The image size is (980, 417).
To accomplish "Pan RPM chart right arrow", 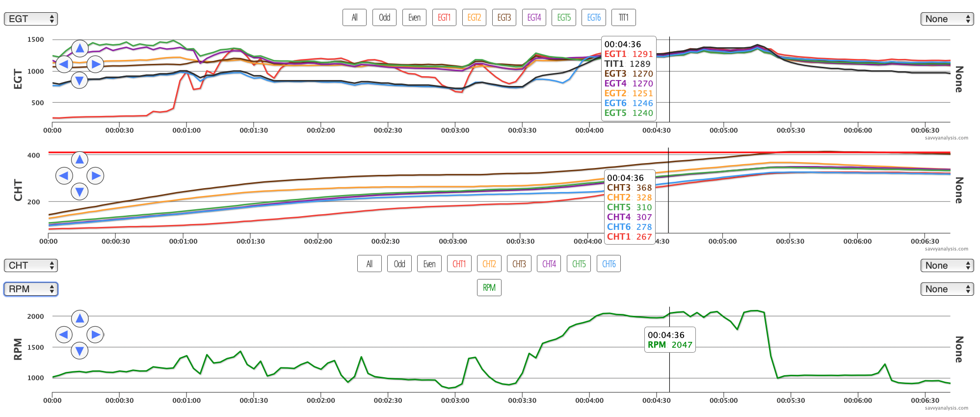I will [95, 335].
